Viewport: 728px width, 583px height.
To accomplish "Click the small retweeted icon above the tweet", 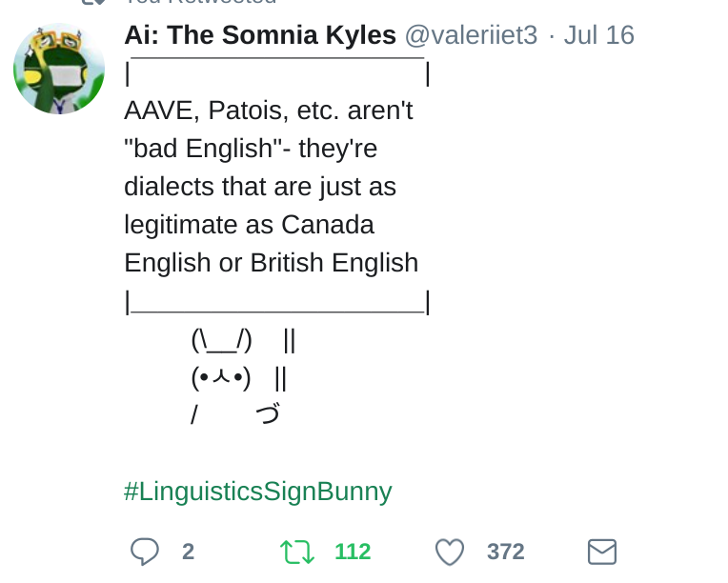I will (x=92, y=3).
